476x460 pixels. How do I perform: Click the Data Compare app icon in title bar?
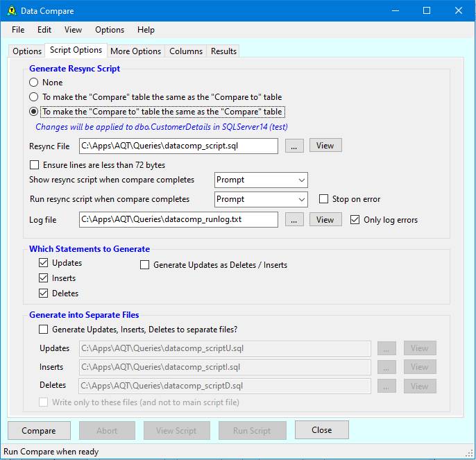(12, 10)
